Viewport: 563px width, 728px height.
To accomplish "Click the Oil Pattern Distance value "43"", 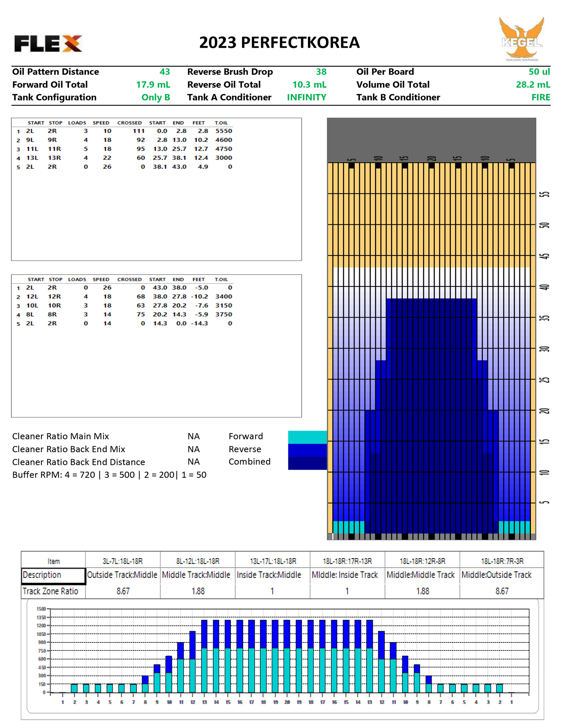I will tap(164, 72).
